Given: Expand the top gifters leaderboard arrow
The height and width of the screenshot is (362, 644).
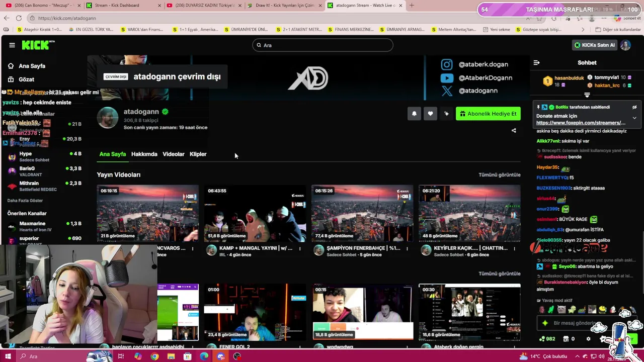Looking at the screenshot, I should click(587, 95).
